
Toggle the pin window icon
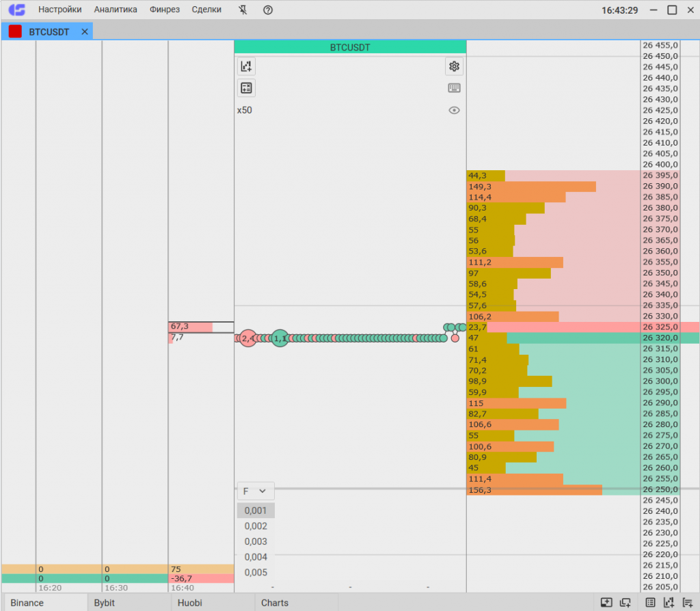pyautogui.click(x=244, y=10)
